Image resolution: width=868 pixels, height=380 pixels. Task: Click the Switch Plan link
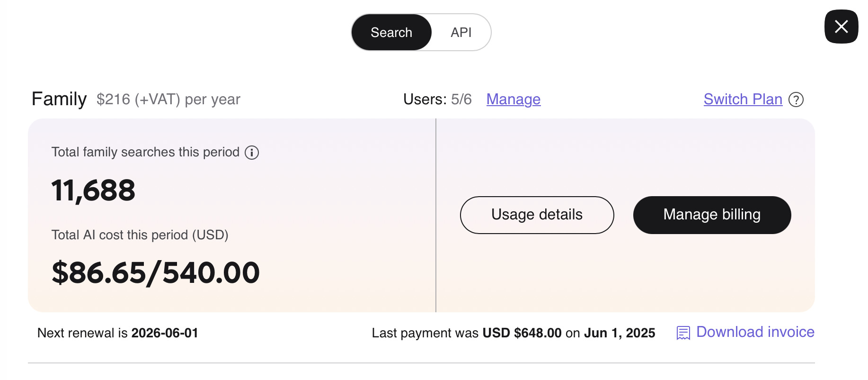[743, 100]
